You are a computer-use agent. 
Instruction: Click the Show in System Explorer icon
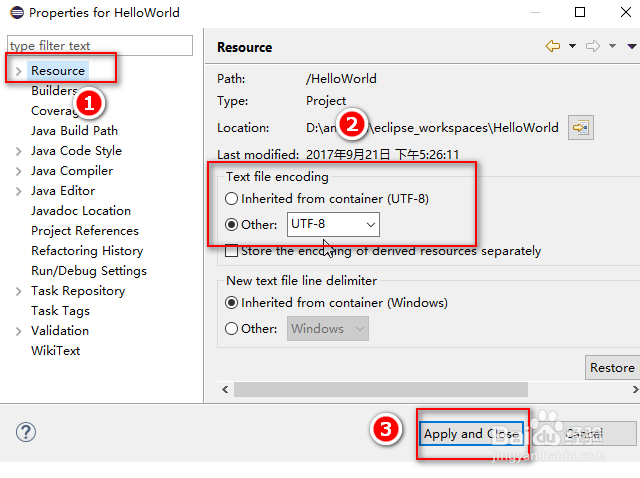[581, 128]
